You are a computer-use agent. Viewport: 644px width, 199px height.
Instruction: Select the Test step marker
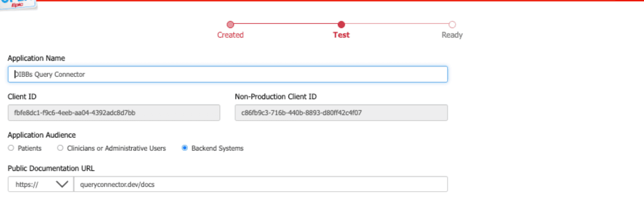pos(341,24)
